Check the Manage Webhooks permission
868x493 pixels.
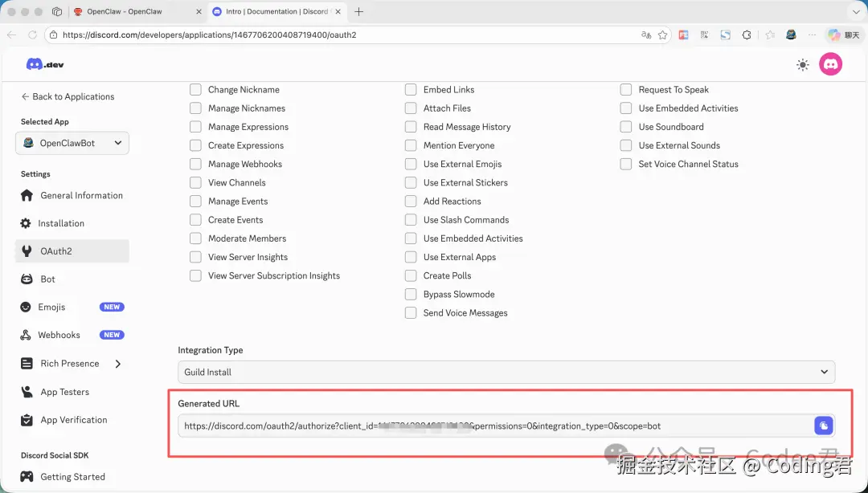point(195,164)
